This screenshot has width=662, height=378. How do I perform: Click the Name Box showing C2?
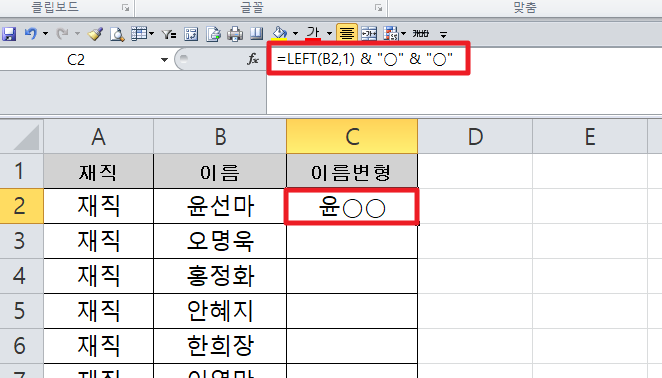(x=76, y=60)
